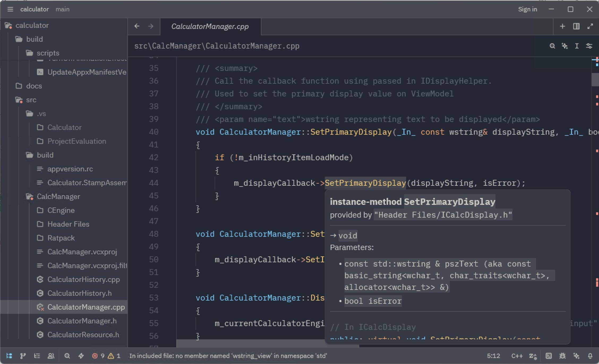The height and width of the screenshot is (364, 599).
Task: Expand the CEngine folder
Action: point(61,210)
